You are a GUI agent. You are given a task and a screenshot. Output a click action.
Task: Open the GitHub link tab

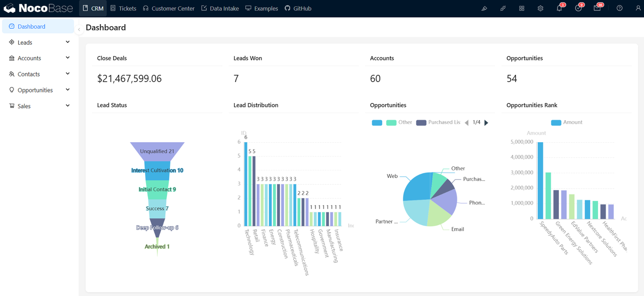coord(298,9)
